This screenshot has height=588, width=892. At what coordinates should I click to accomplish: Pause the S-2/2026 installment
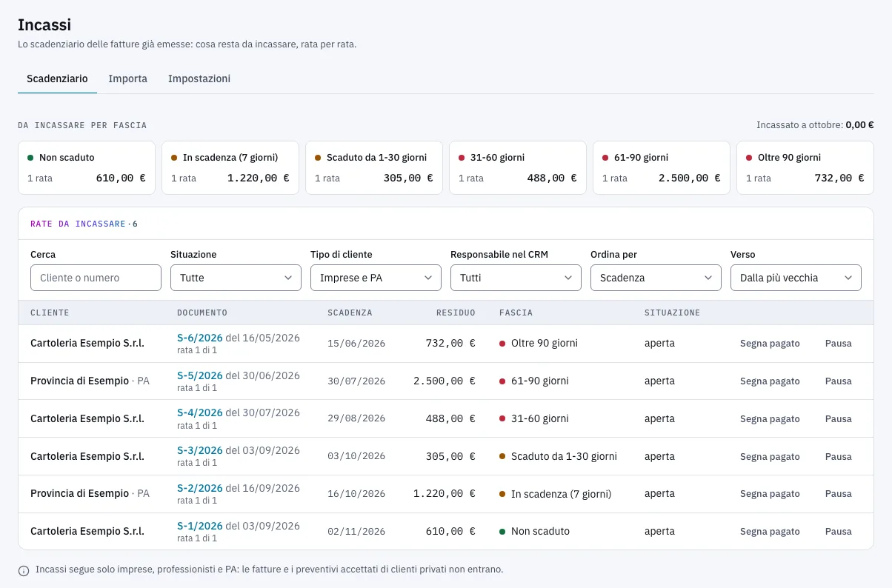(x=839, y=494)
